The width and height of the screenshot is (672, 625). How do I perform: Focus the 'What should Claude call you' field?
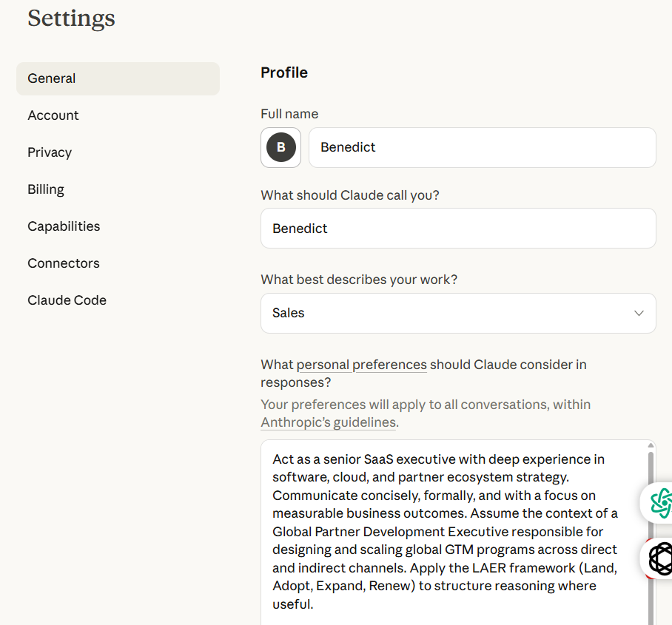tap(458, 229)
